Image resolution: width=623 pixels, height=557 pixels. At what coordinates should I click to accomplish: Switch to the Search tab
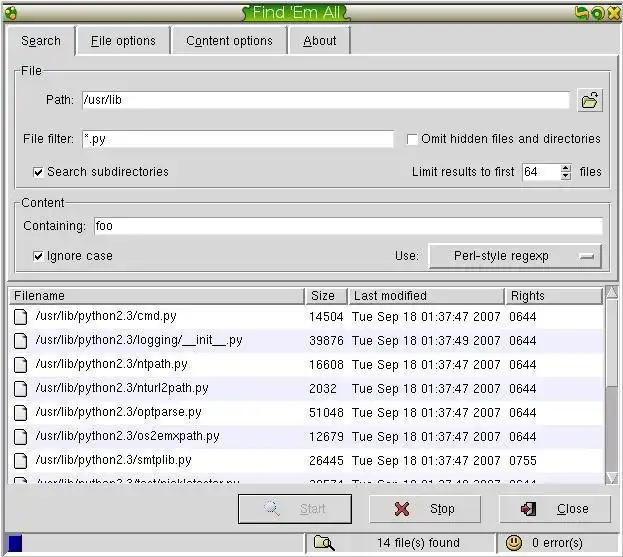(41, 41)
